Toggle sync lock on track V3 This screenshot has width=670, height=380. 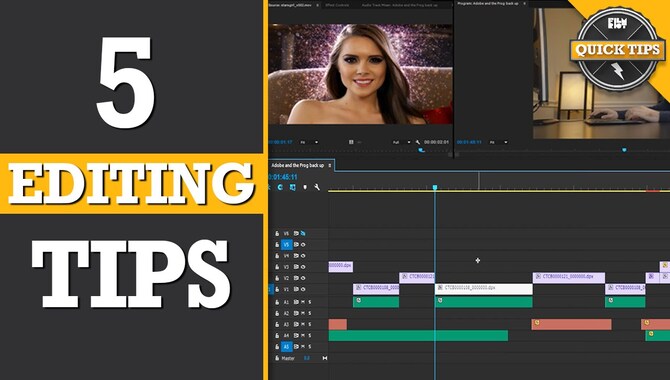[x=296, y=267]
